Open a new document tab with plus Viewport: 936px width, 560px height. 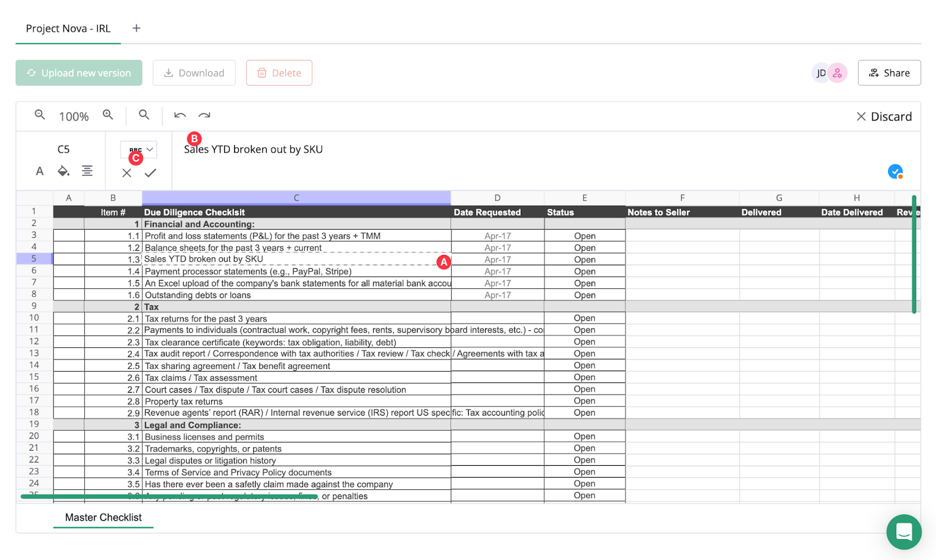(136, 27)
